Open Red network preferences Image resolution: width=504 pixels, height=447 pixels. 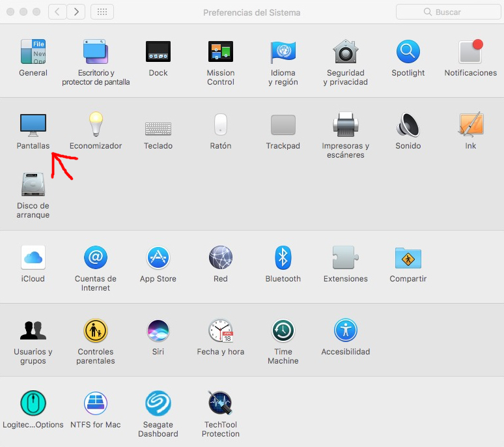click(x=221, y=257)
